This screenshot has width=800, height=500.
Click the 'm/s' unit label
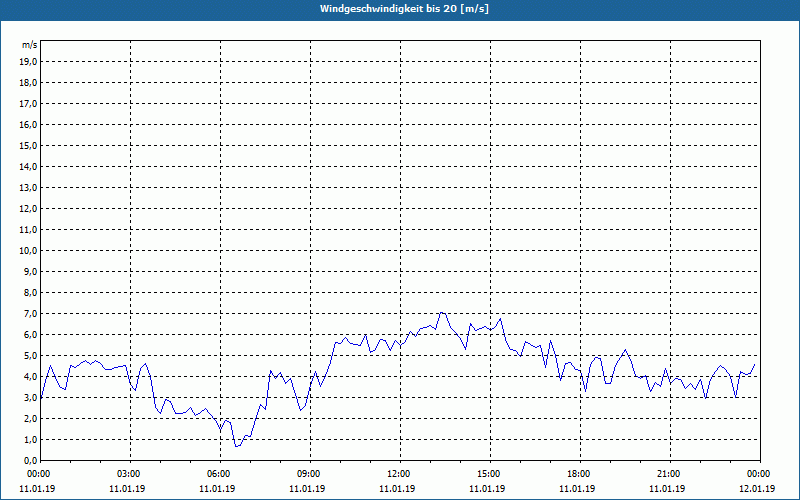click(30, 45)
